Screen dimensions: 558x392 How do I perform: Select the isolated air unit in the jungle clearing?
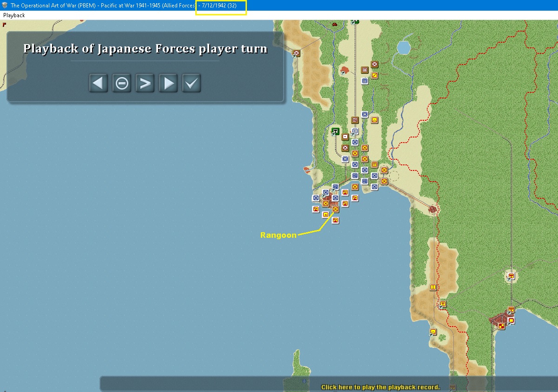coord(511,276)
